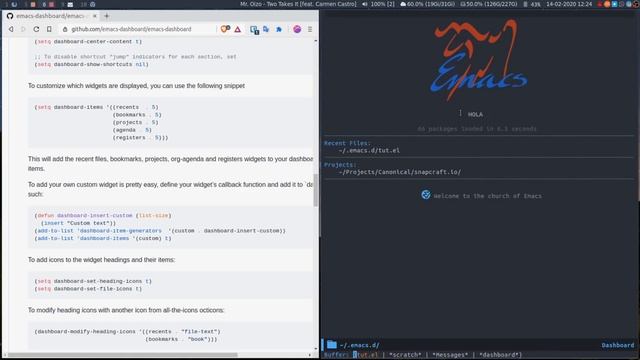
Task: Click the '(registers . 5)' code line
Action: click(140, 138)
